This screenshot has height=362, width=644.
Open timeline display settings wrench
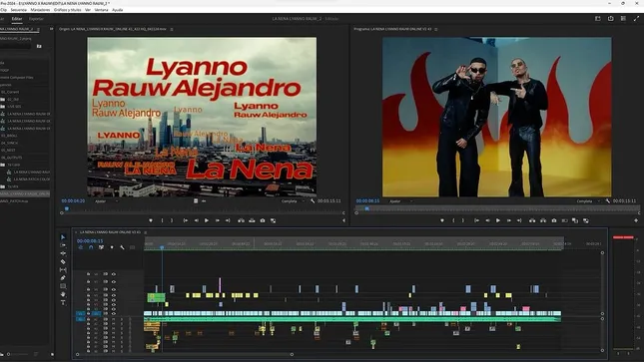(x=122, y=247)
